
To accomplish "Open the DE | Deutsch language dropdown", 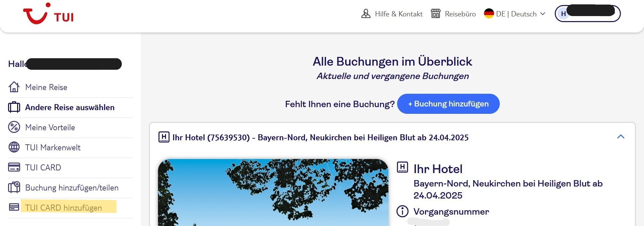I will pyautogui.click(x=515, y=14).
